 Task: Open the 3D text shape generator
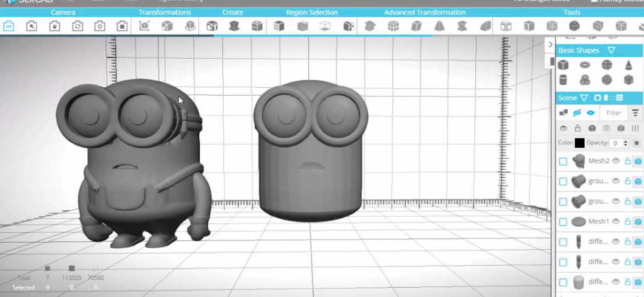(x=212, y=26)
